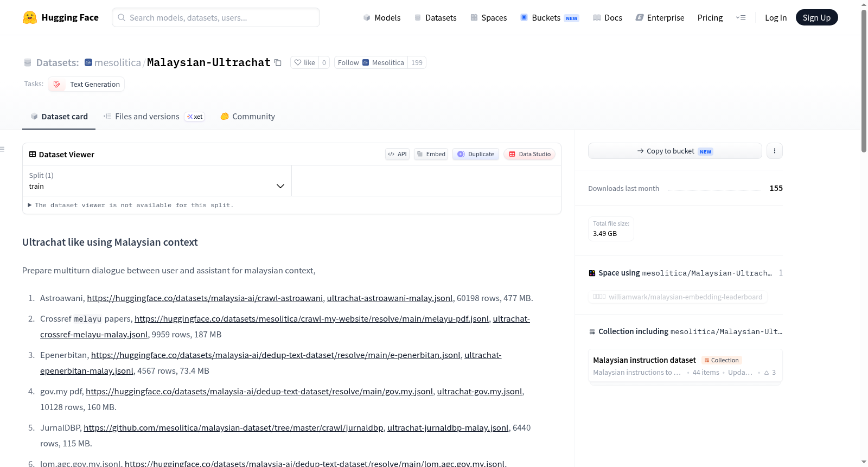Click the page vertical scrollbar
The width and height of the screenshot is (868, 467).
(x=864, y=81)
